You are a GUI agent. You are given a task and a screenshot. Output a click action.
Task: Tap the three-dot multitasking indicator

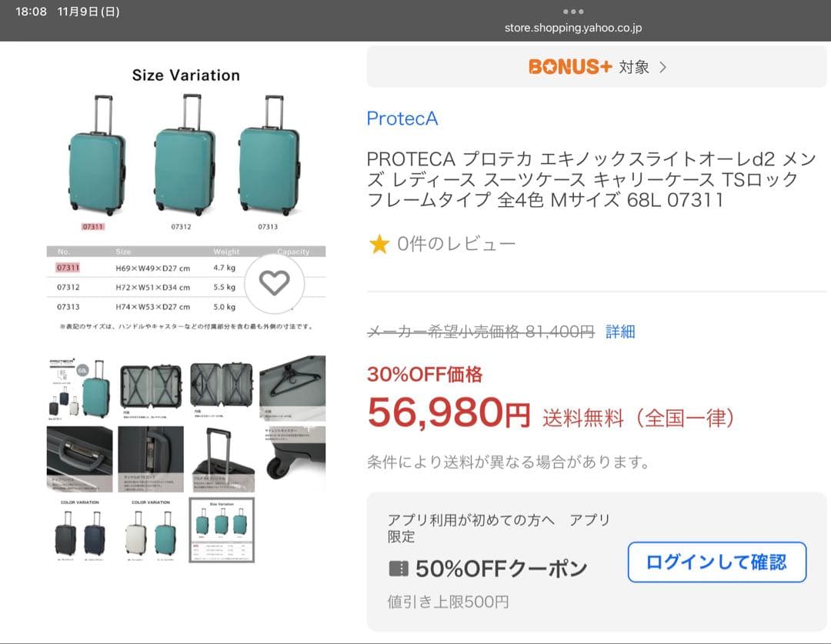tap(573, 12)
